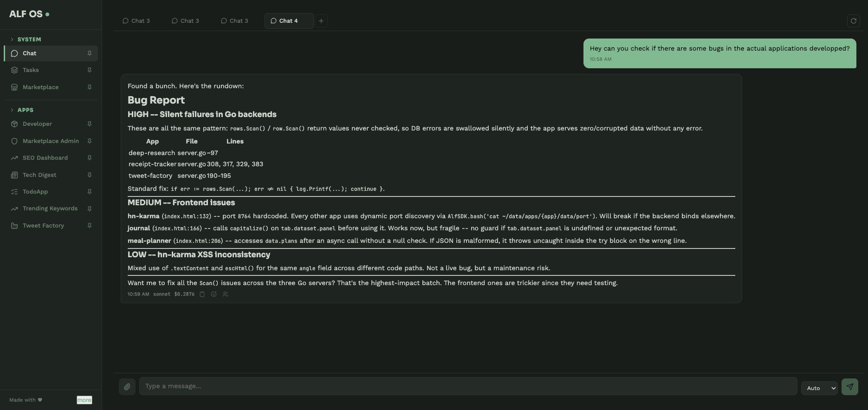Screen dimensions: 868x410
Task: Toggle the pin on the Trending Keywords row
Action: click(90, 208)
